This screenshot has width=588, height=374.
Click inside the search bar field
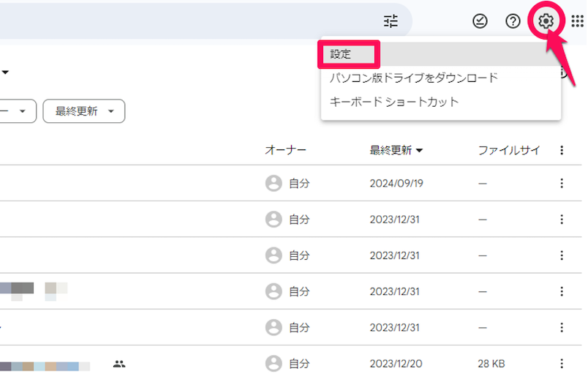tap(183, 21)
